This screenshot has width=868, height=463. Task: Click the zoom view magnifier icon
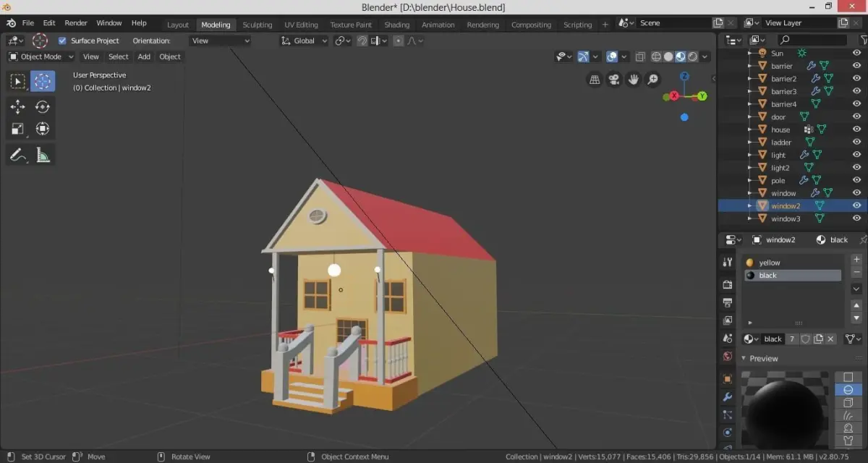pos(653,80)
